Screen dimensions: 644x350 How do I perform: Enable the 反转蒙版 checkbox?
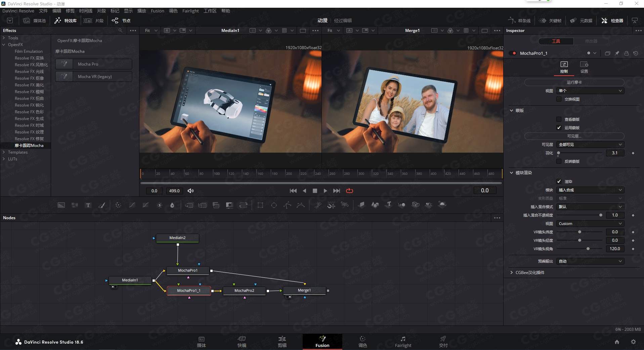[559, 161]
